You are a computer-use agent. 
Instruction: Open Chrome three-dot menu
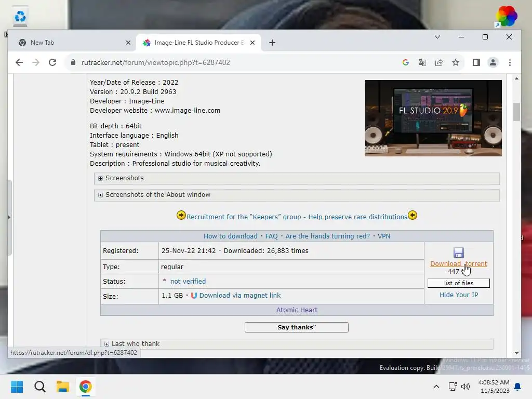pos(510,62)
